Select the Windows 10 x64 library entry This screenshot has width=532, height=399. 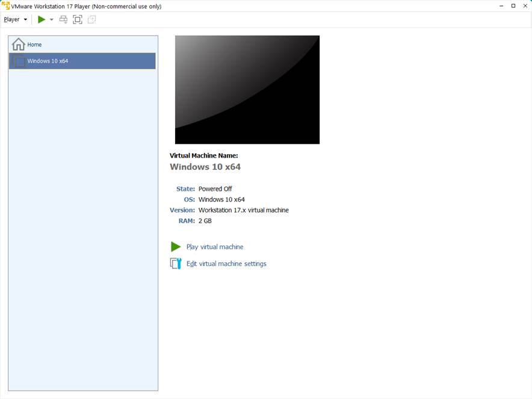48,61
